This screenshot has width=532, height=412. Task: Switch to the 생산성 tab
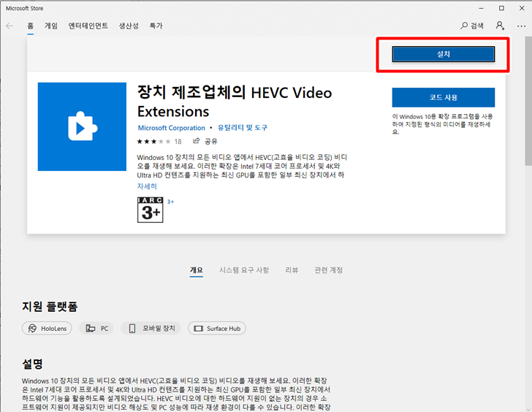[x=129, y=26]
